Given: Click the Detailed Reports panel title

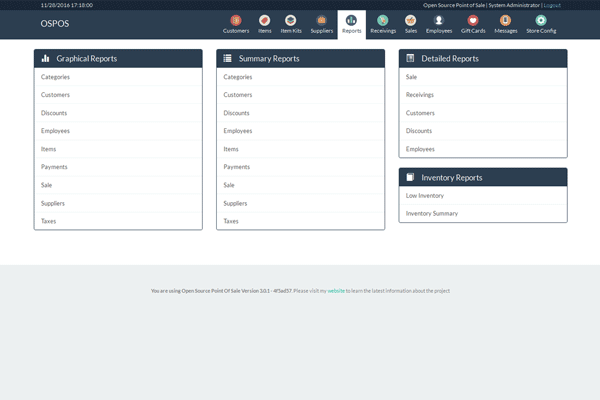Looking at the screenshot, I should point(450,59).
